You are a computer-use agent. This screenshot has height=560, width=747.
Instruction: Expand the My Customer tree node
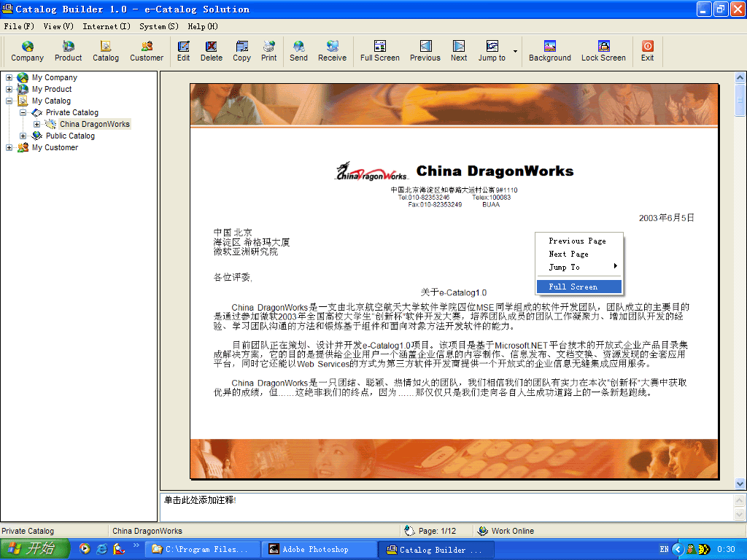point(9,147)
